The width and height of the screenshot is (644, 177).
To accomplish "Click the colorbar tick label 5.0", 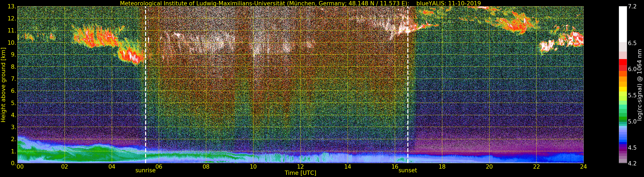I will click(x=632, y=121).
